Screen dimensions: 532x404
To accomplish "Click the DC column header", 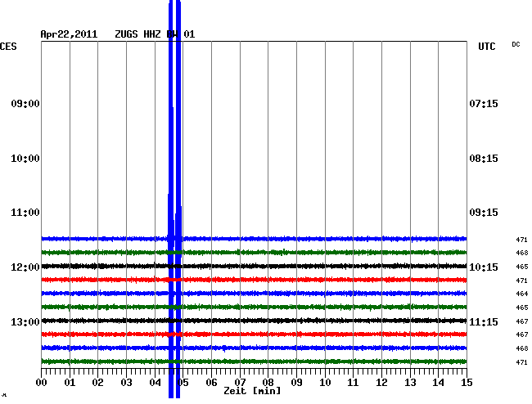I will (516, 44).
